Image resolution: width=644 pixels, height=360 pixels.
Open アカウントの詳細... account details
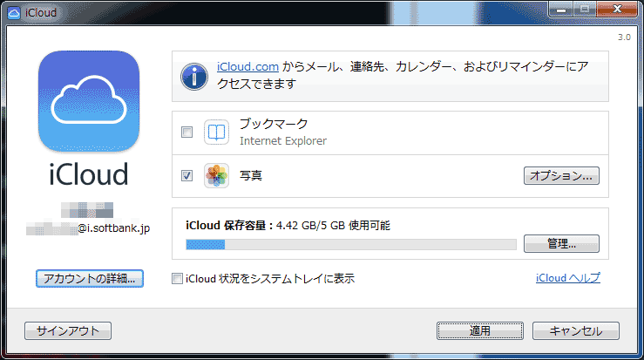(89, 279)
